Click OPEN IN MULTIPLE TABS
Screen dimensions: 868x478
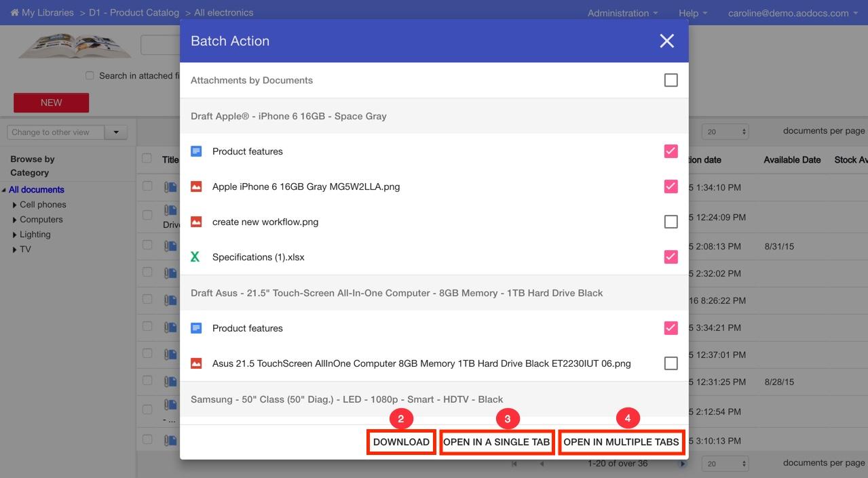621,442
